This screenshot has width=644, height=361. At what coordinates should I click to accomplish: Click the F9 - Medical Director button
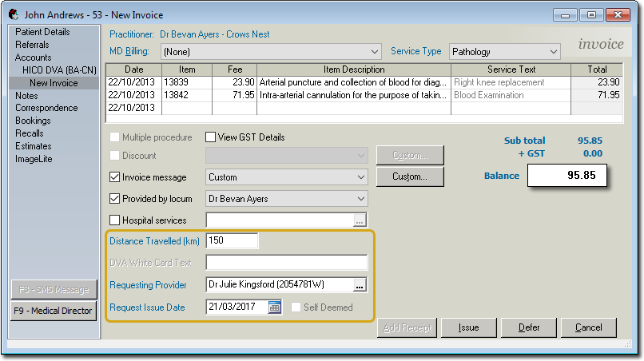click(x=54, y=311)
